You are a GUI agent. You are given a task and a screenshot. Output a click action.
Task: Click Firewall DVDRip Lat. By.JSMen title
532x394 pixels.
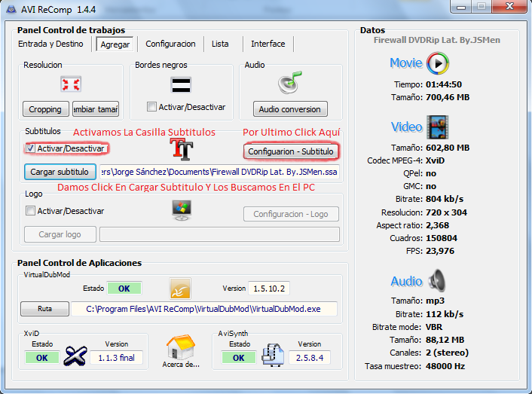click(x=436, y=40)
